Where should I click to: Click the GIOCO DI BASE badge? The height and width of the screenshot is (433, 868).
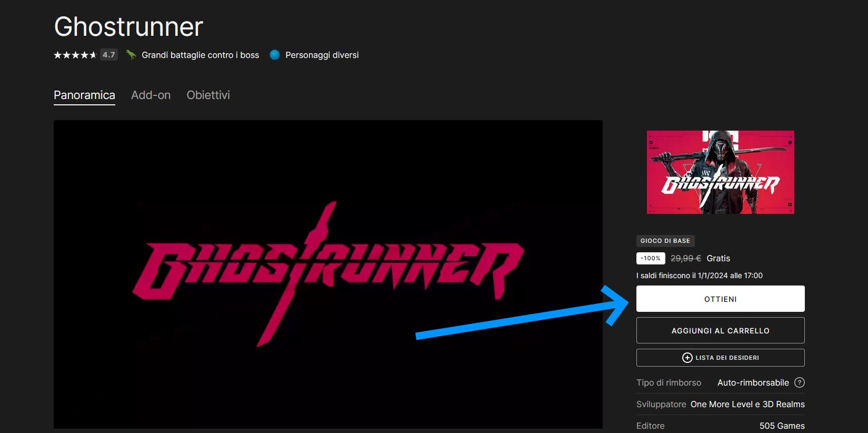point(665,241)
